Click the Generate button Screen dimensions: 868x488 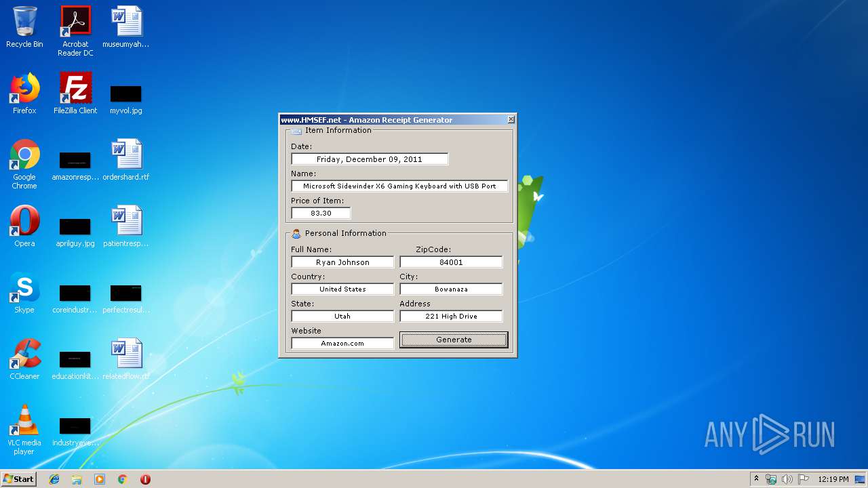(x=454, y=340)
